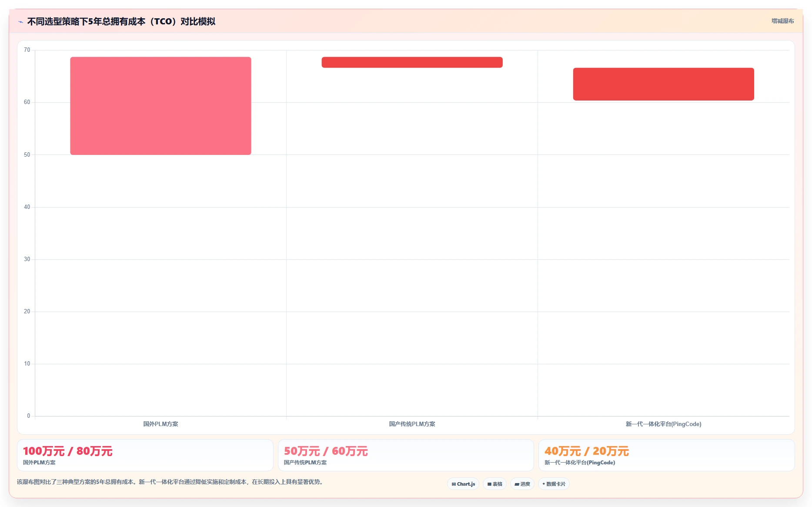
Task: Click the y-axis tick label 10
Action: point(27,364)
